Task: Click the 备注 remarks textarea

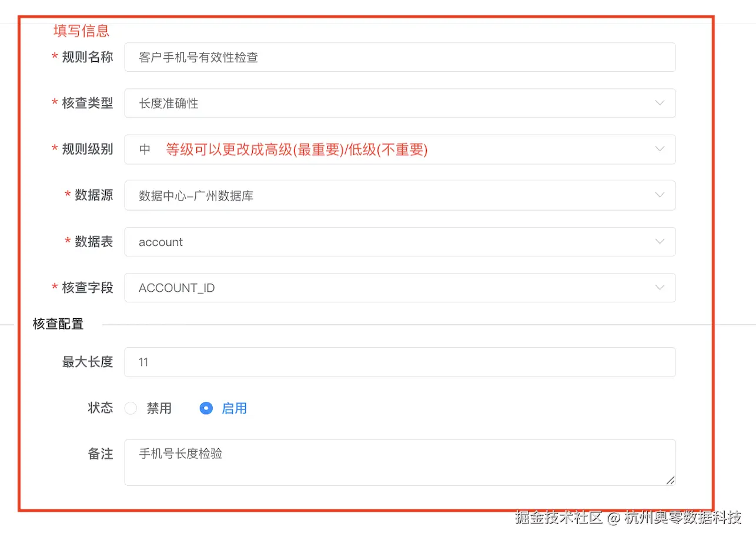Action: pyautogui.click(x=400, y=462)
